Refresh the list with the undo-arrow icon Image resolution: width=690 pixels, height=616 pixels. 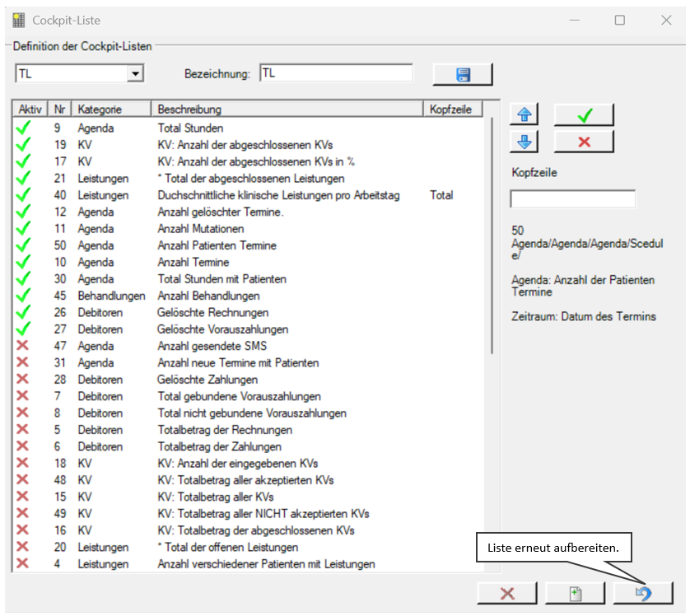point(643,594)
